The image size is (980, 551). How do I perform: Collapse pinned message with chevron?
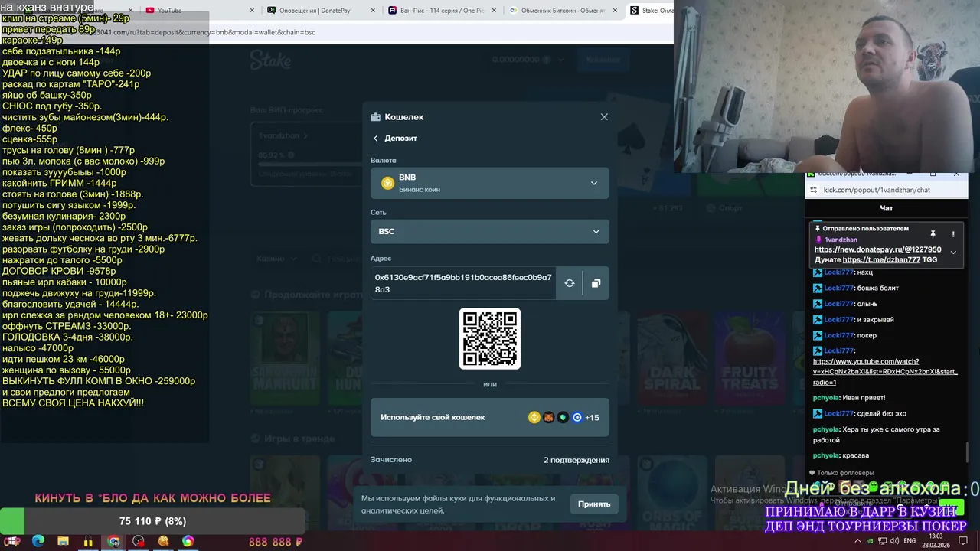tap(953, 252)
